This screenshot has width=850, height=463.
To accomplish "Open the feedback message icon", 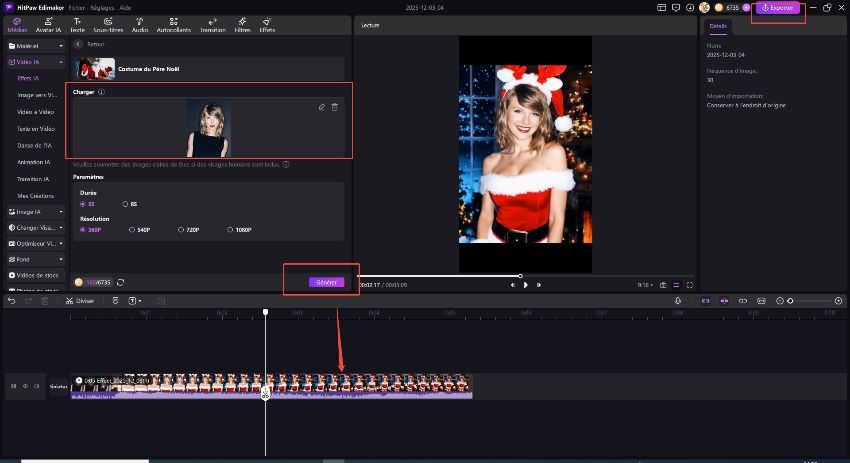I will [x=675, y=8].
